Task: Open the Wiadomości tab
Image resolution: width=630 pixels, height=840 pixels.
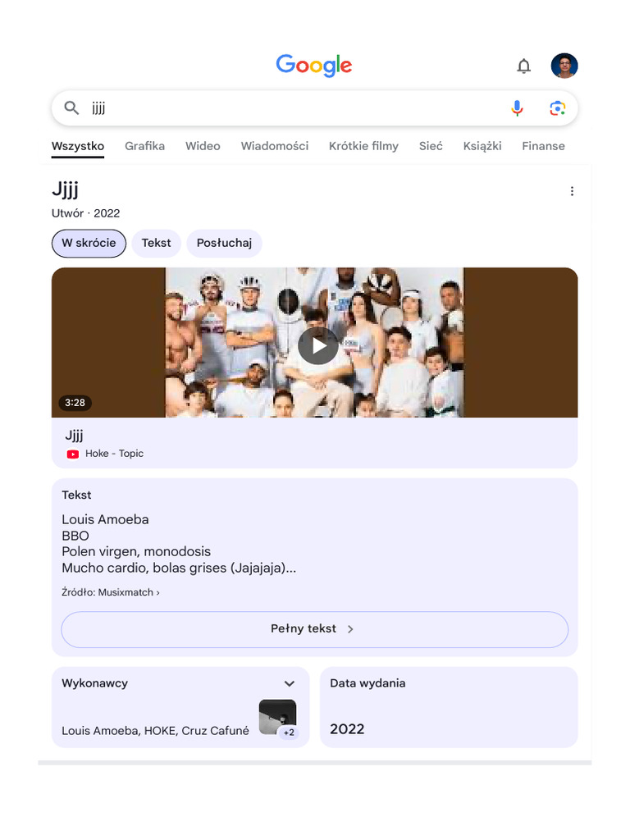Action: tap(274, 146)
